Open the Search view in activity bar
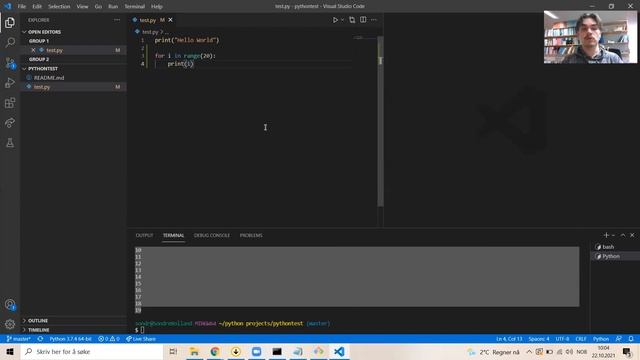The width and height of the screenshot is (640, 360). tap(10, 42)
